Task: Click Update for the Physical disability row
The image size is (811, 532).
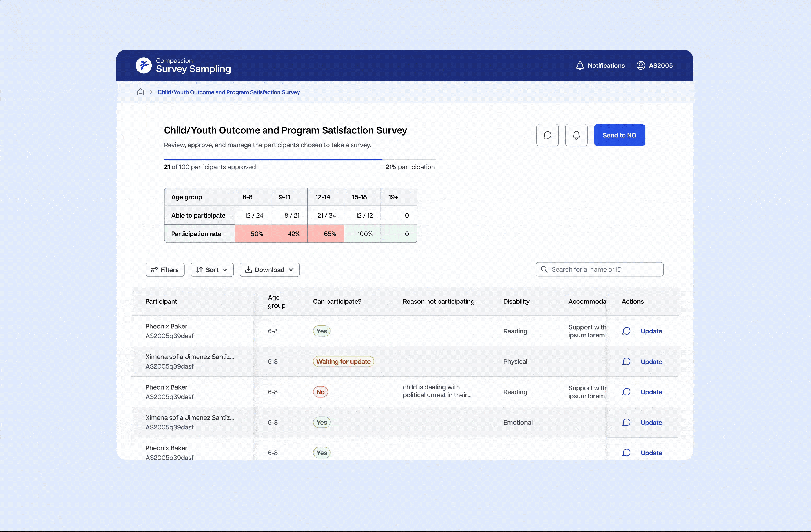Action: [651, 362]
